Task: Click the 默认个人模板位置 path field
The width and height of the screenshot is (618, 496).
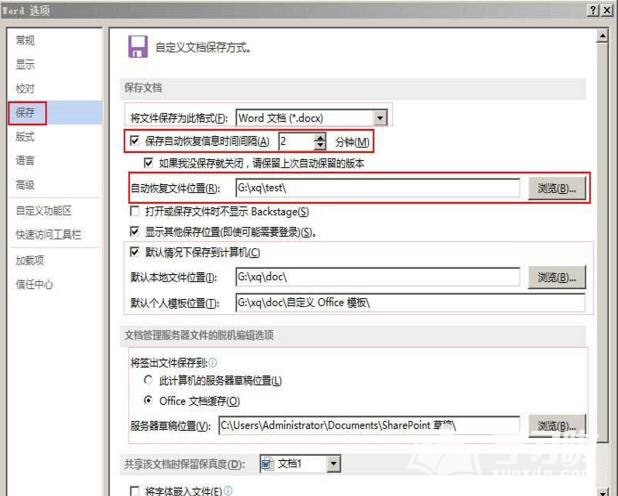Action: [410, 303]
